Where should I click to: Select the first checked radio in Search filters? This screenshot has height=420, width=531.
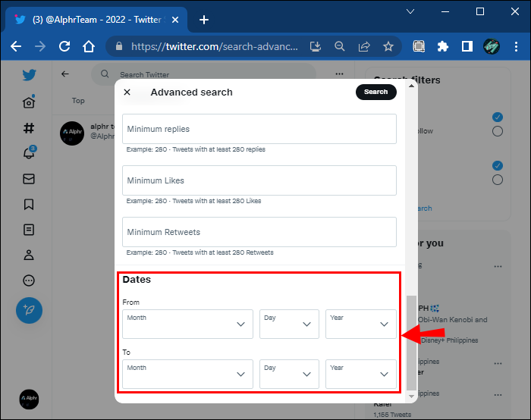498,117
